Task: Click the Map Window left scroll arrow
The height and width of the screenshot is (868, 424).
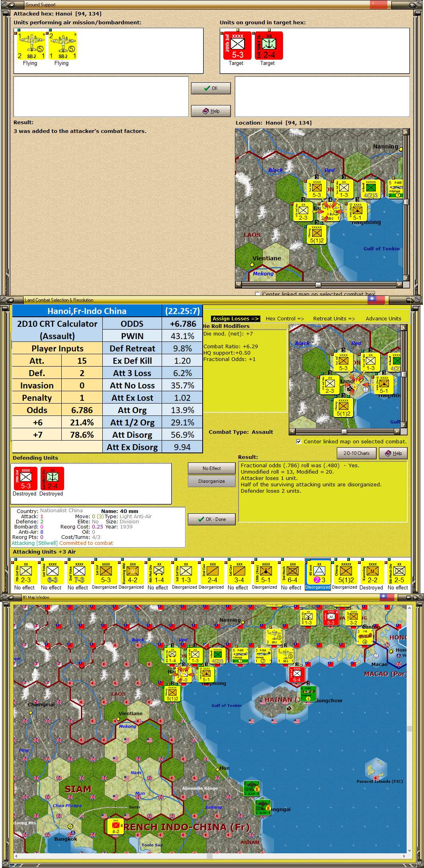Action: pos(16,856)
